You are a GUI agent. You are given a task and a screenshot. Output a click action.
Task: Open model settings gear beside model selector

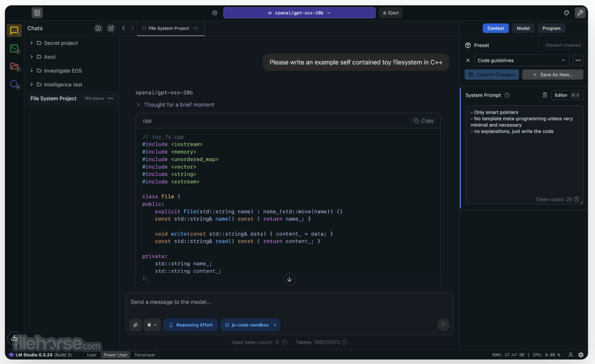215,13
